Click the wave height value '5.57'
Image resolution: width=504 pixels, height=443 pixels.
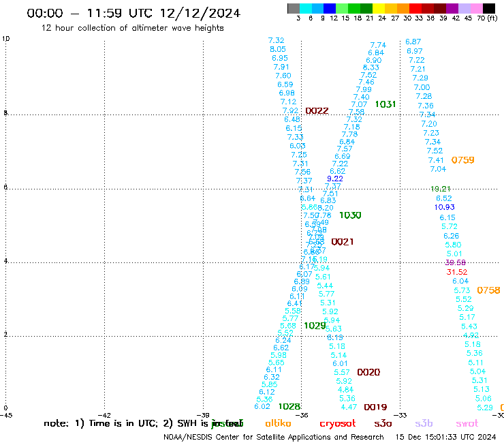342,373
